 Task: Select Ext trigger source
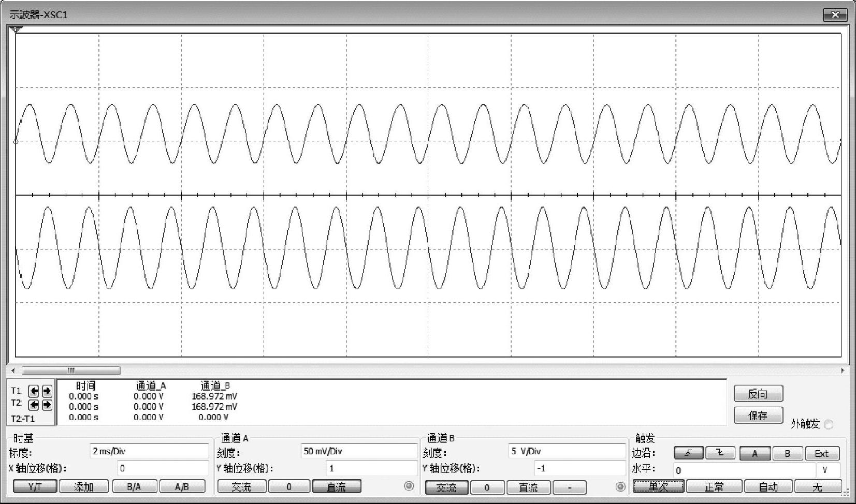(822, 453)
